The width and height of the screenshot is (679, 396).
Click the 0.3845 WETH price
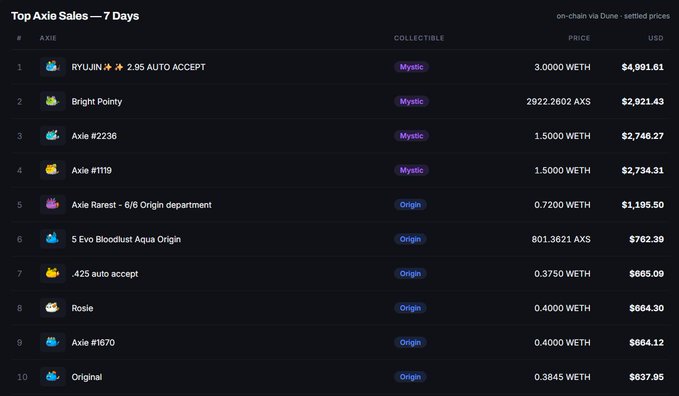(x=562, y=377)
